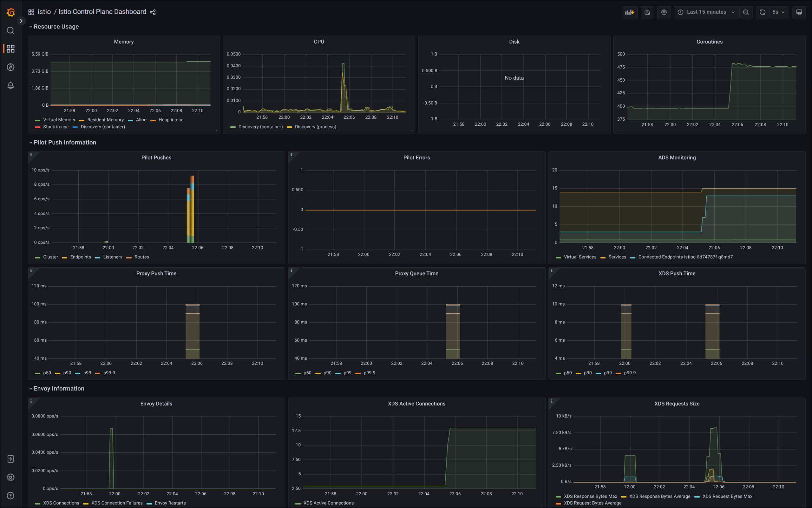
Task: Show info for the XDS Push Time panel
Action: click(x=552, y=271)
